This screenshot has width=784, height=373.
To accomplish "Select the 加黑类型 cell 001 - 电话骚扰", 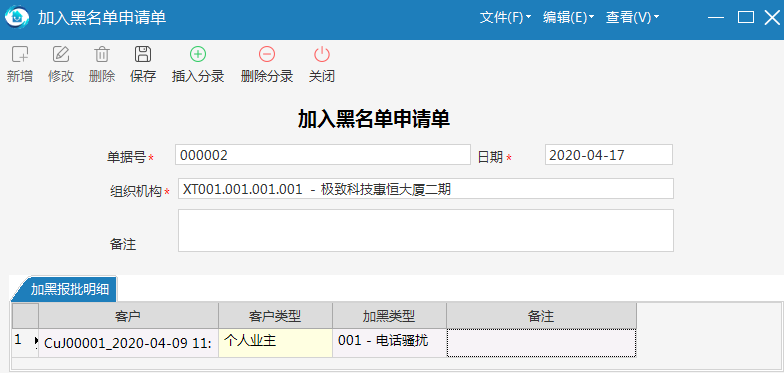I will pos(390,343).
